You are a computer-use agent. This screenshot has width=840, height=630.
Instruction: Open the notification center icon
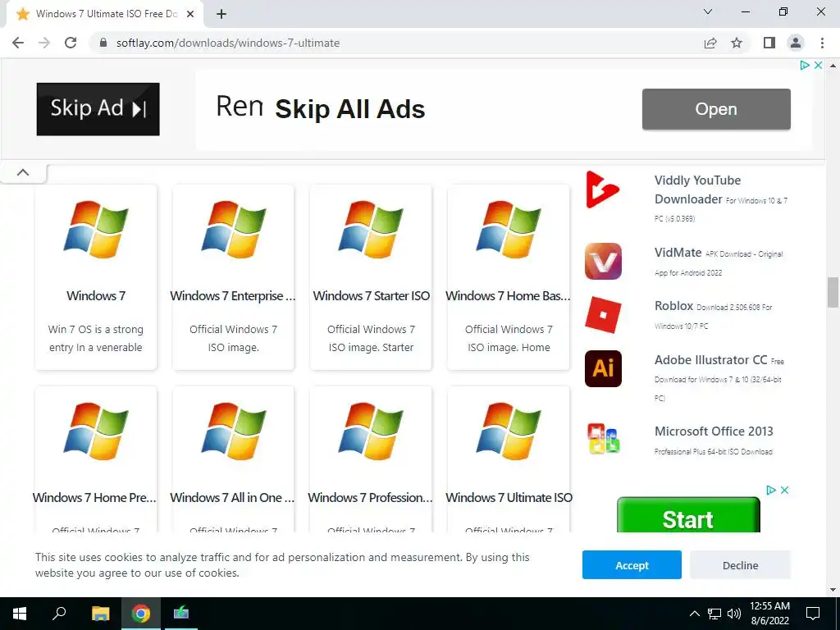[813, 614]
